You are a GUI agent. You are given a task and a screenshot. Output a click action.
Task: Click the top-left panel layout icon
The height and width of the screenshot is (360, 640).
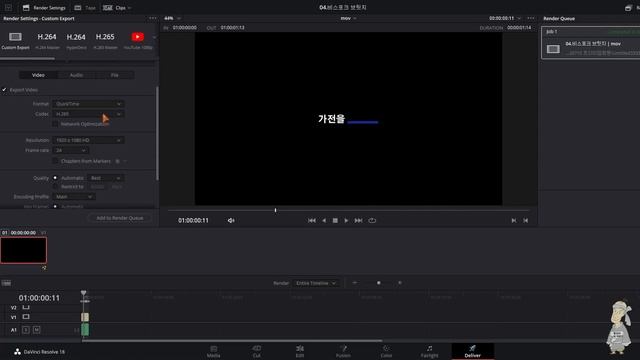click(x=8, y=8)
